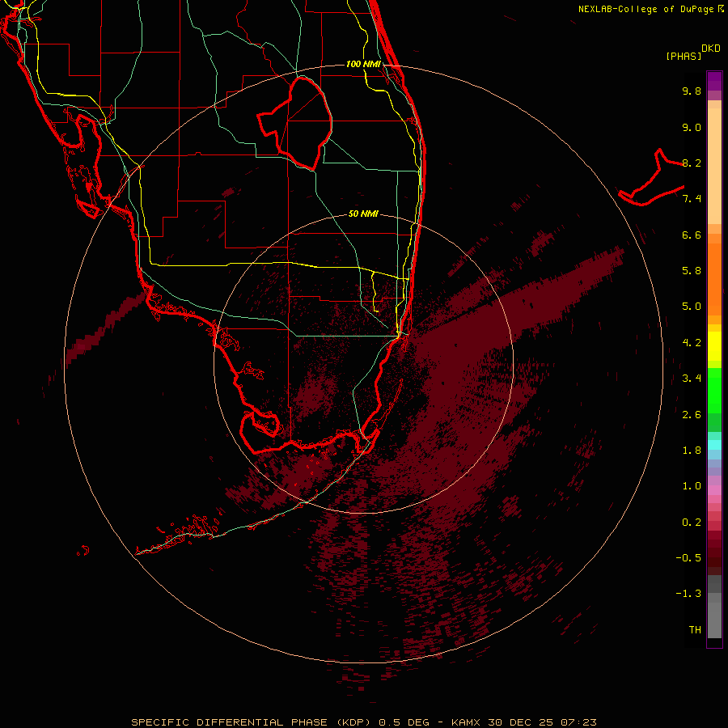The width and height of the screenshot is (728, 728).
Task: Click the 1.0 value on the color scale
Action: click(692, 486)
